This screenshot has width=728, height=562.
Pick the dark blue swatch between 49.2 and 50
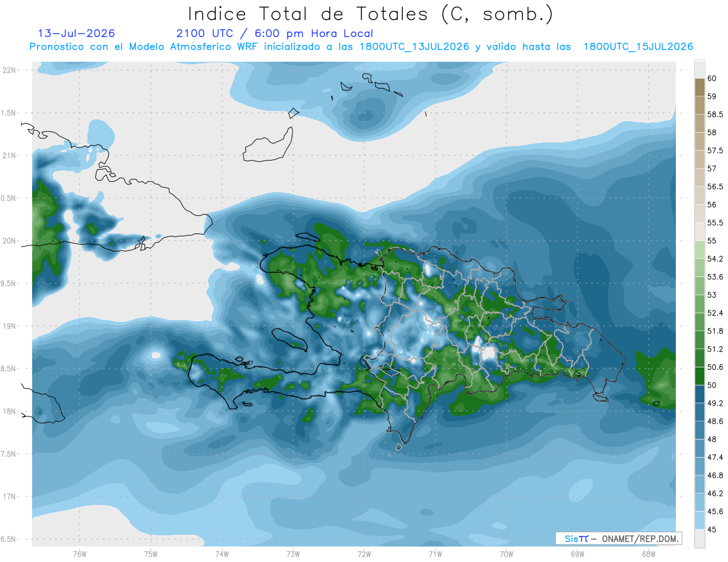click(699, 394)
